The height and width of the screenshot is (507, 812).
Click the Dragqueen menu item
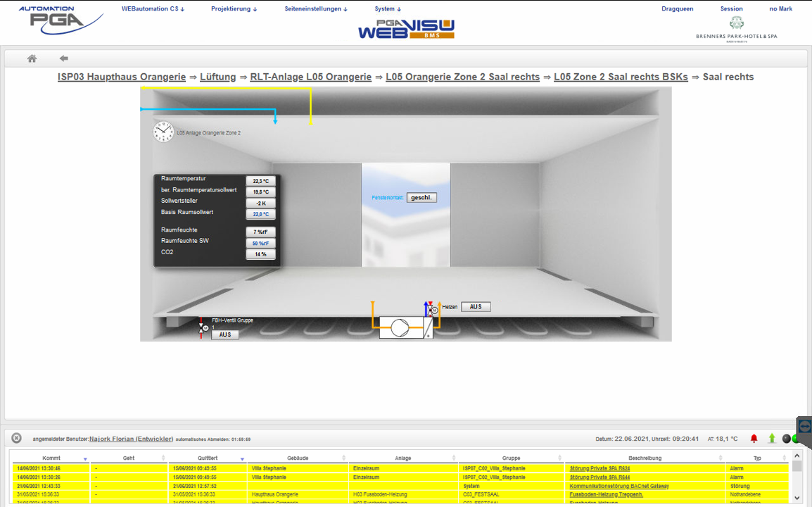pos(678,9)
